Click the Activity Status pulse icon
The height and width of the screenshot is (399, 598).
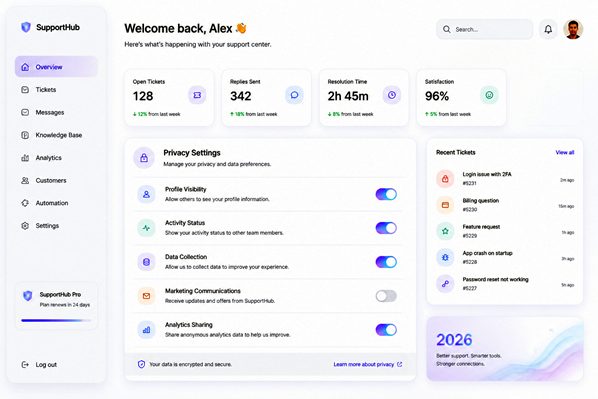[x=146, y=228]
